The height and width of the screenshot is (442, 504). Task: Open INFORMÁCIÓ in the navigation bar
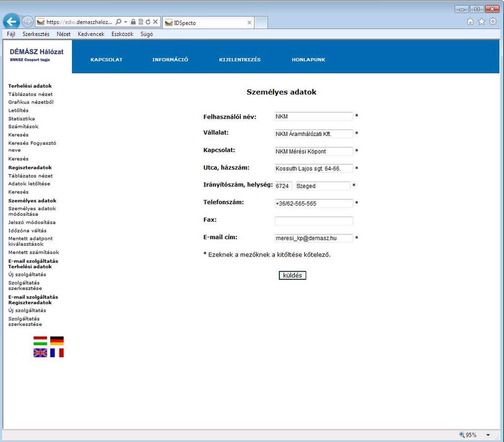point(170,60)
